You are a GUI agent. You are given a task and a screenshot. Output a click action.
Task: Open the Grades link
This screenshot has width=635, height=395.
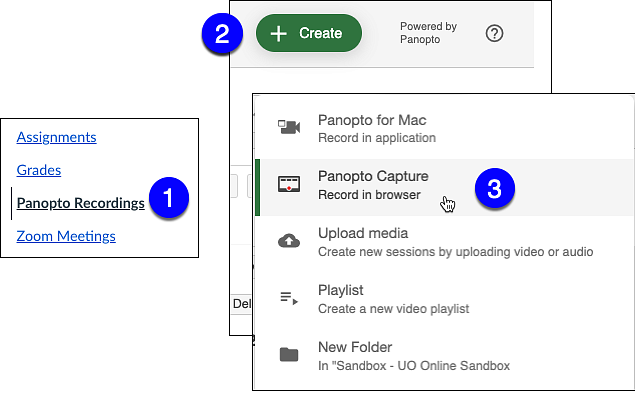point(39,170)
